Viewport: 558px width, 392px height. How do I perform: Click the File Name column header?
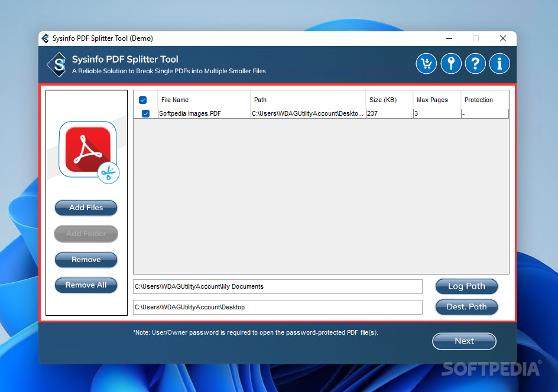205,100
